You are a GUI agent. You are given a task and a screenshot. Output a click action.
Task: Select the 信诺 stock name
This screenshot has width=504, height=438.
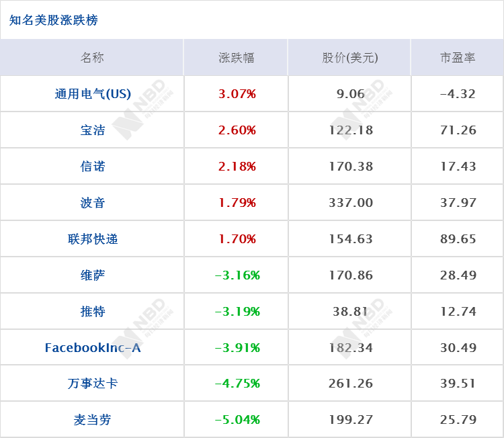(x=93, y=167)
